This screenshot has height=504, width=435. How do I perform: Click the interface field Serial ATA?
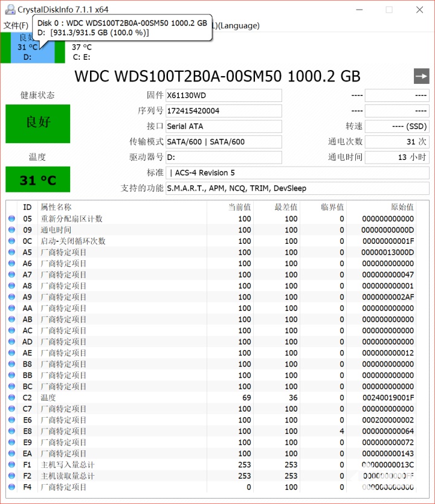point(224,126)
